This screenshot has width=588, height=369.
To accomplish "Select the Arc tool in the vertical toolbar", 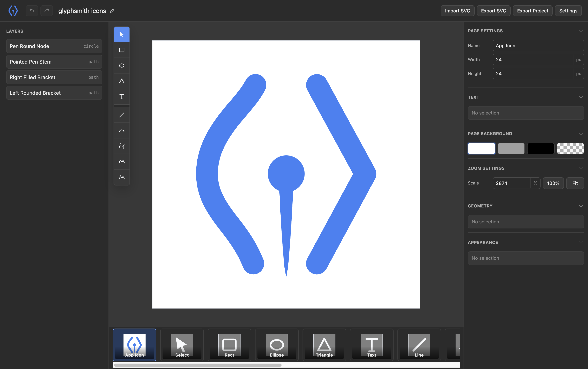I will [122, 131].
